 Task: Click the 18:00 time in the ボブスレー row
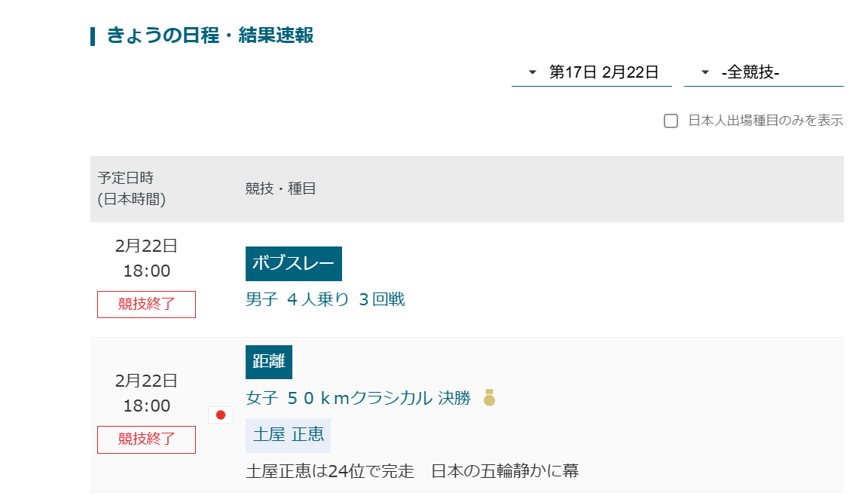147,271
